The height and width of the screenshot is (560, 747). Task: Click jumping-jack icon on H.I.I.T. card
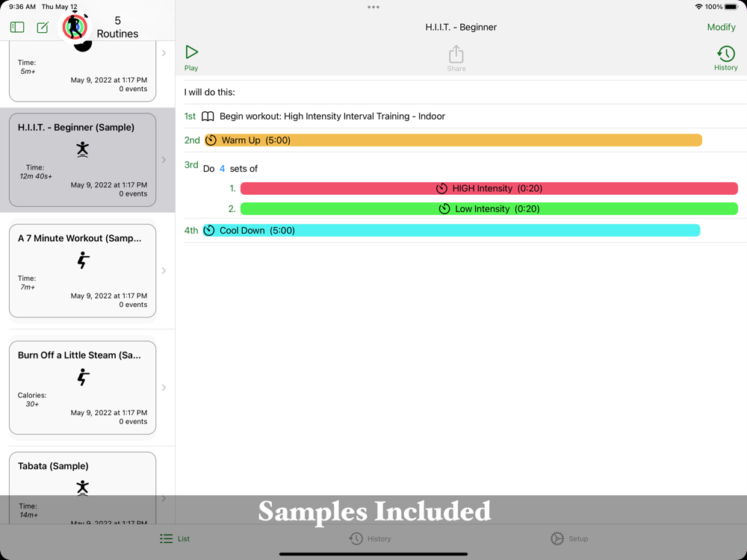82,149
